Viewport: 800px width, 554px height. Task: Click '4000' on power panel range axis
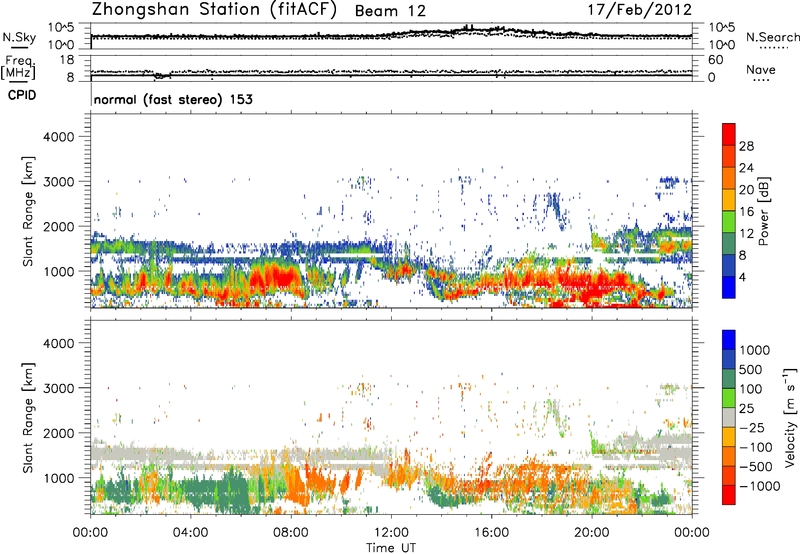click(58, 137)
